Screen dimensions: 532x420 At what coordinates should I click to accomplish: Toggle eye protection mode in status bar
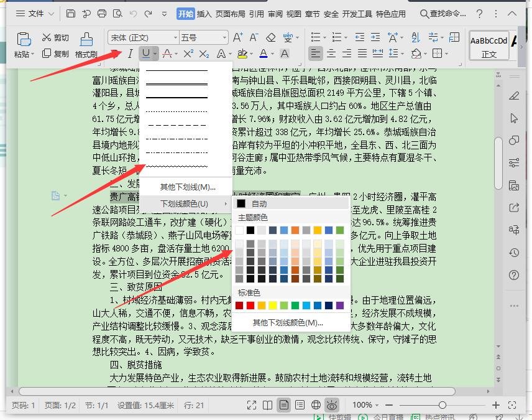pos(332,404)
